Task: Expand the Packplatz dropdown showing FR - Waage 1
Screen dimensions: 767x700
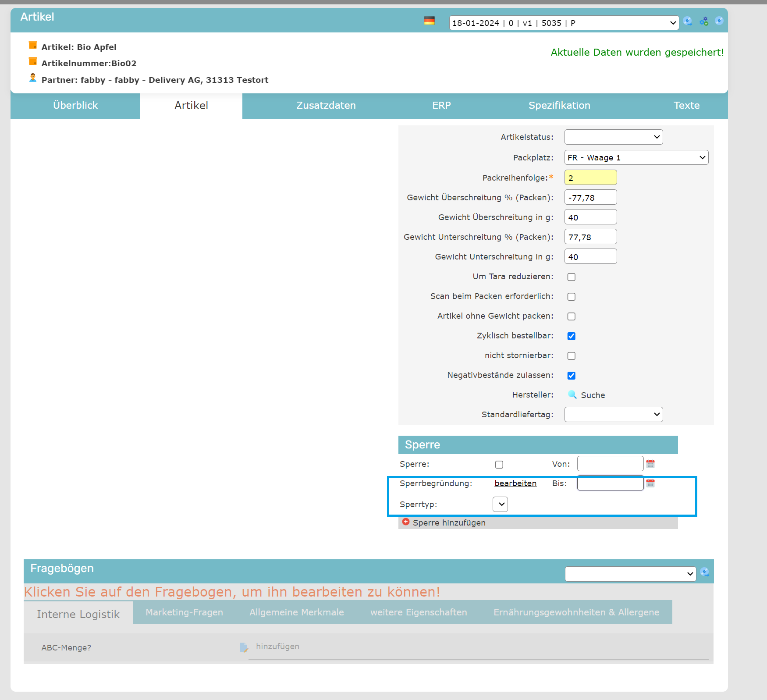Action: (x=636, y=158)
